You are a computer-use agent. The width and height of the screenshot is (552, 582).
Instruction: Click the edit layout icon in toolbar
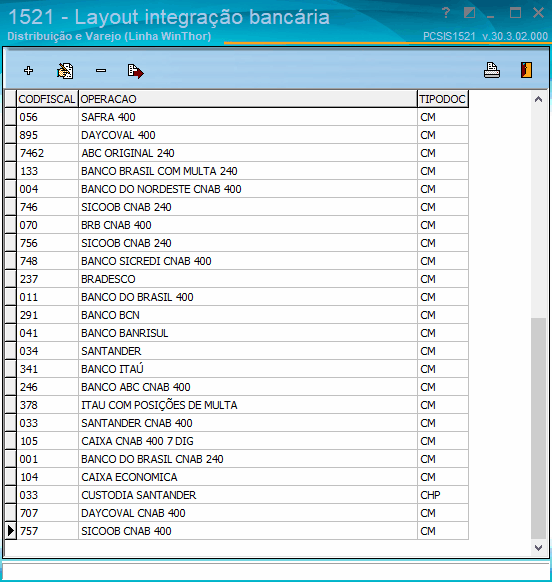point(65,71)
